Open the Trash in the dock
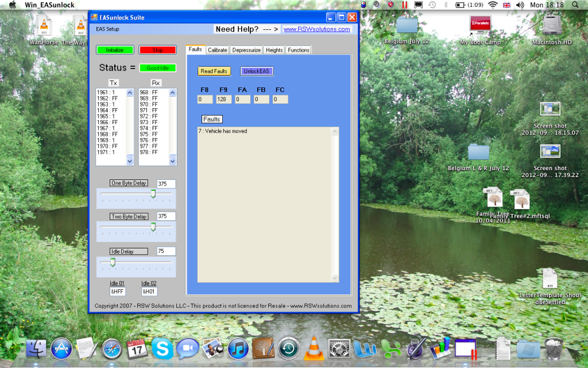Viewport: 588px width, 368px height. click(x=554, y=348)
